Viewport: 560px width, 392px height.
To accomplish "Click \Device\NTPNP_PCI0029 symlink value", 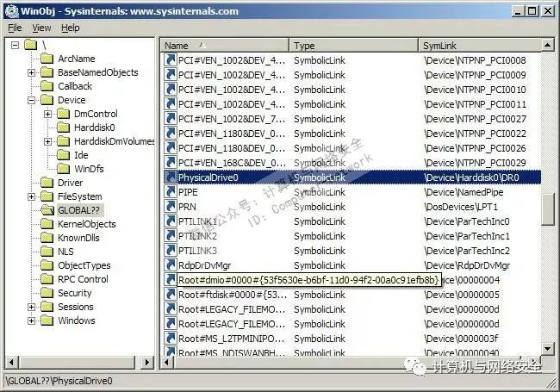I will [475, 163].
